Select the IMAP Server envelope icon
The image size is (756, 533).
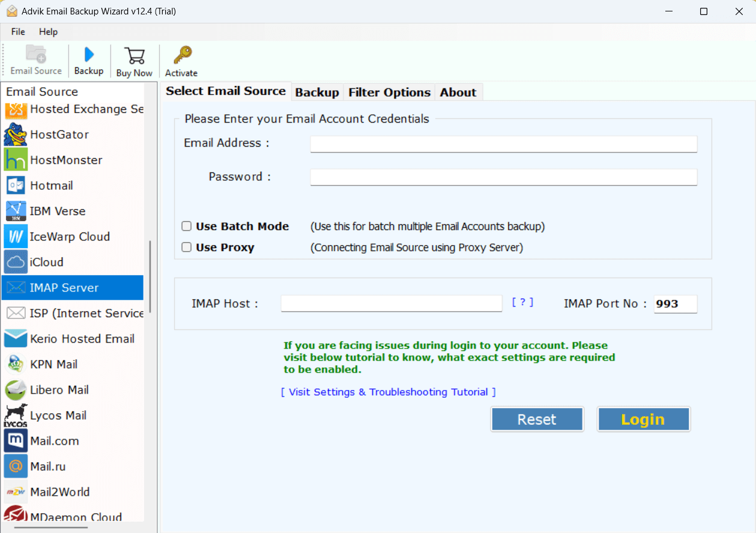point(16,288)
